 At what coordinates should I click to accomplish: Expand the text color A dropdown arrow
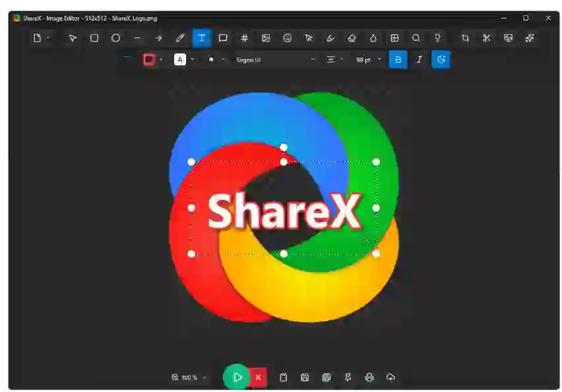(193, 59)
